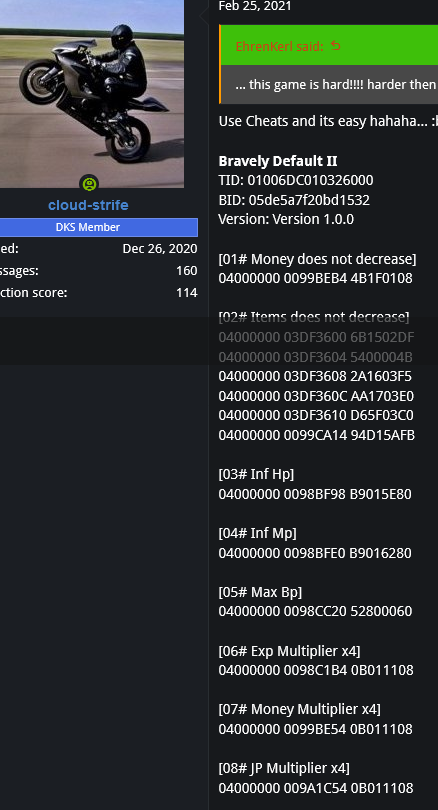The height and width of the screenshot is (810, 438).
Task: Open the cloud-strife profile link
Action: (x=88, y=205)
